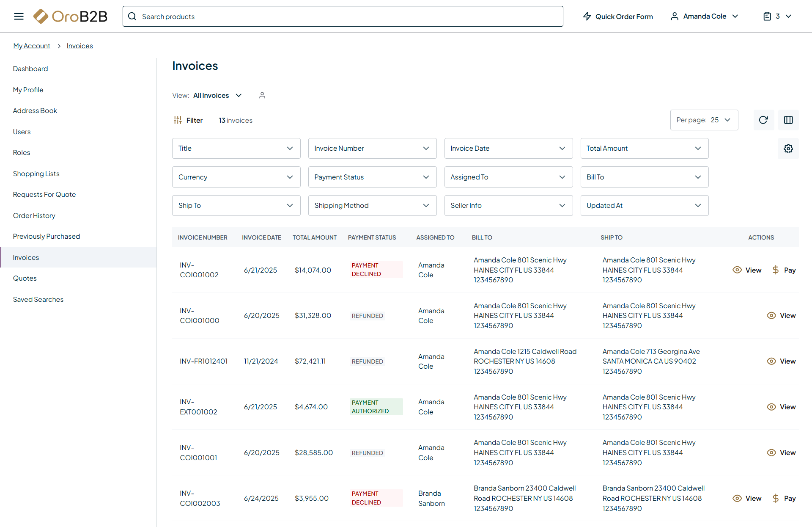
Task: Expand the Payment Status filter dropdown
Action: [372, 177]
